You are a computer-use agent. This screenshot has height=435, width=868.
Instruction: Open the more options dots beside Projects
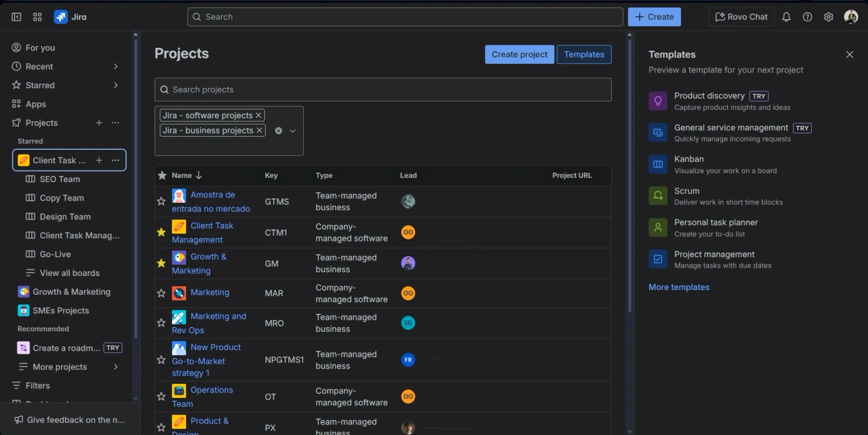tap(116, 123)
